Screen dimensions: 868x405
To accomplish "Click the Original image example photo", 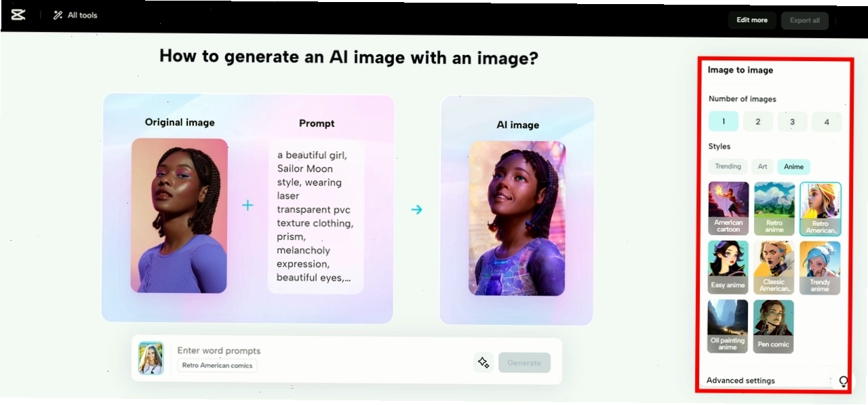I will pos(179,216).
